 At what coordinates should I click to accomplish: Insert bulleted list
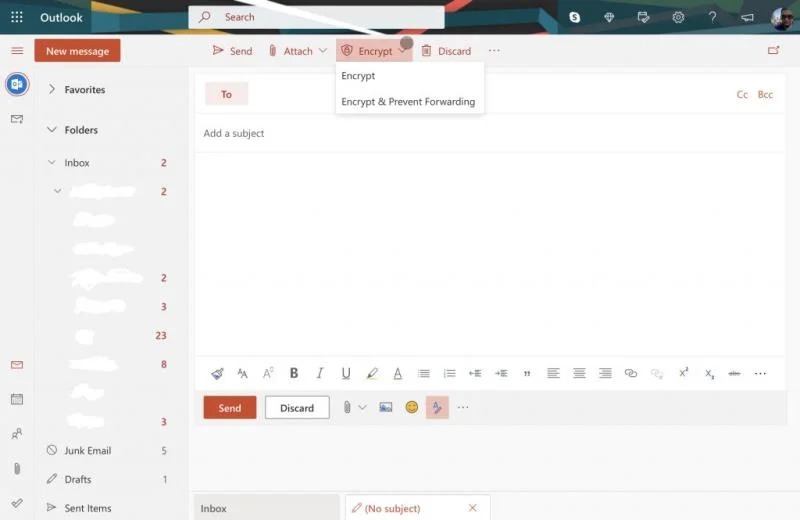point(423,374)
